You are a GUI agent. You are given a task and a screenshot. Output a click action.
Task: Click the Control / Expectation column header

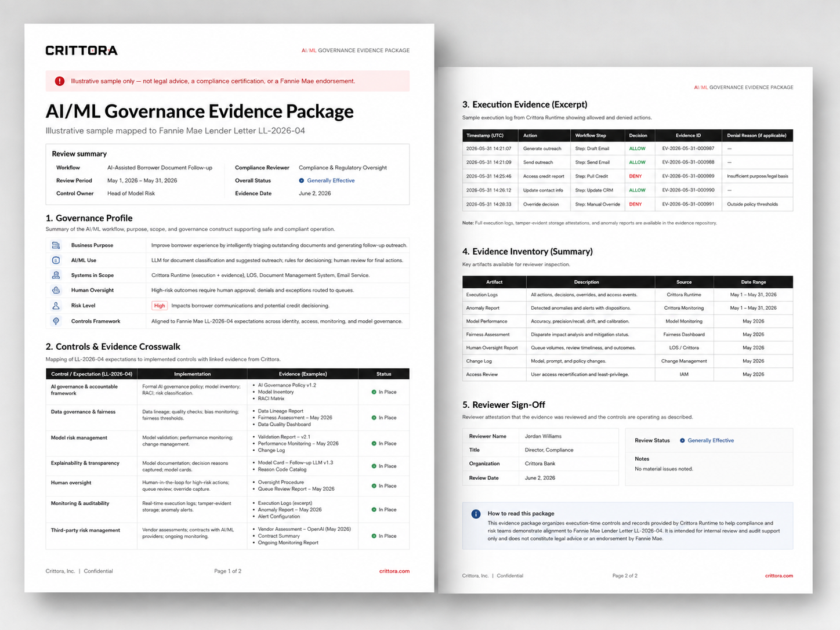[x=92, y=374]
